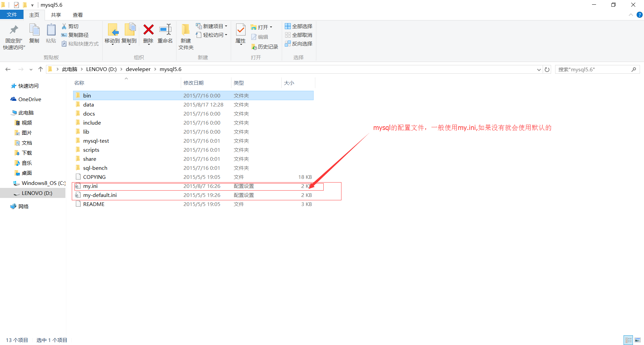644x345 pixels.
Task: Select the my-default.ini file
Action: pos(193,195)
